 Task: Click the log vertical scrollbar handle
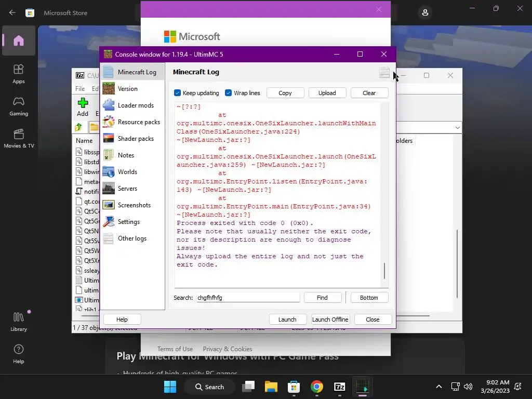pyautogui.click(x=384, y=271)
